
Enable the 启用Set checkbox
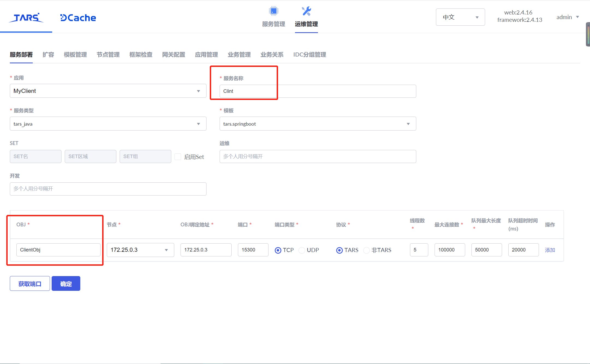(x=178, y=157)
